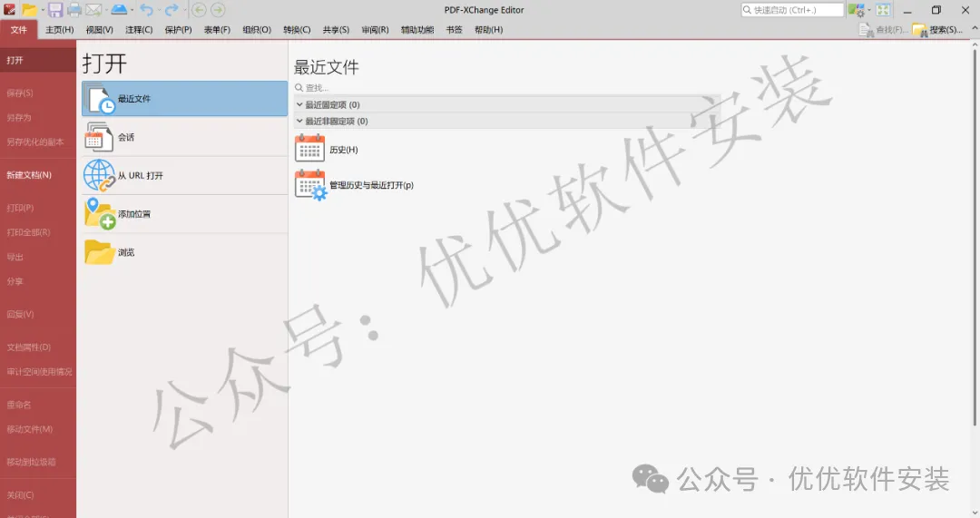
Task: Open dropdown arrow beside UI options icon
Action: coord(868,10)
